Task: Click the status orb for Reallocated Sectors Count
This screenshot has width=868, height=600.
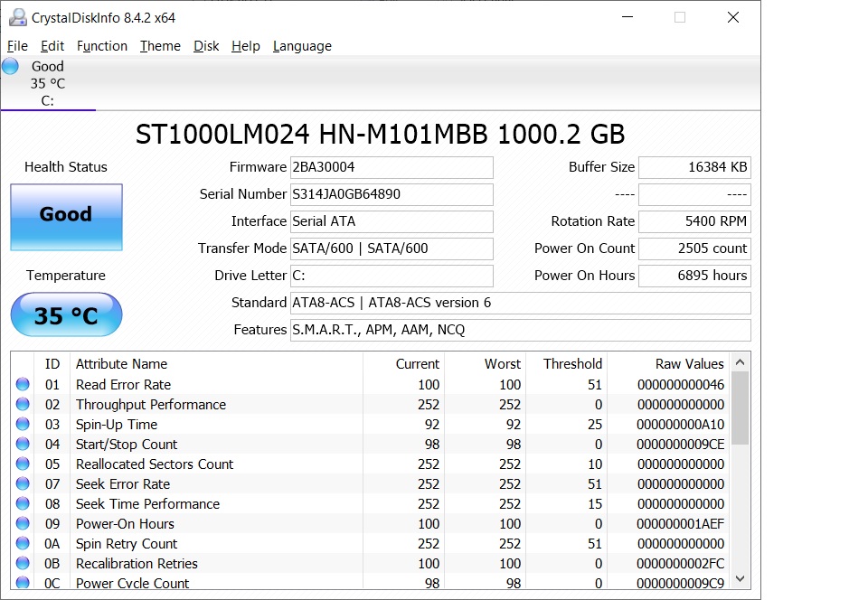Action: (x=23, y=464)
